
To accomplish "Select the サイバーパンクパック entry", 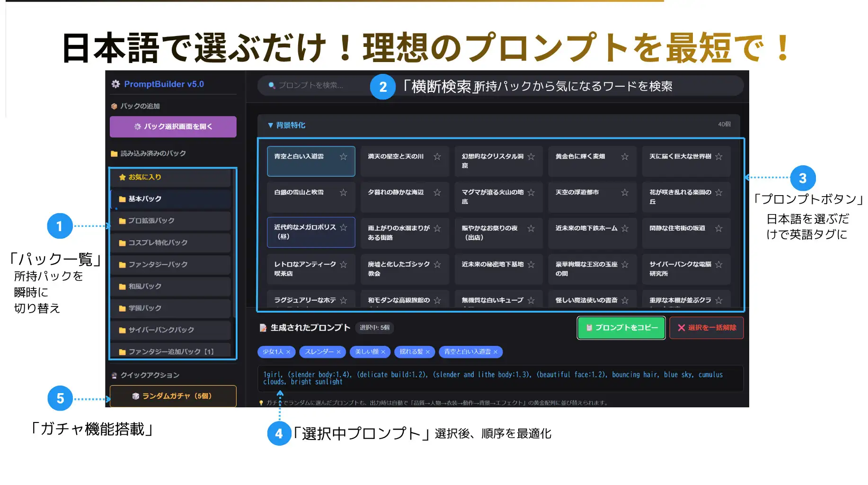I will [171, 330].
